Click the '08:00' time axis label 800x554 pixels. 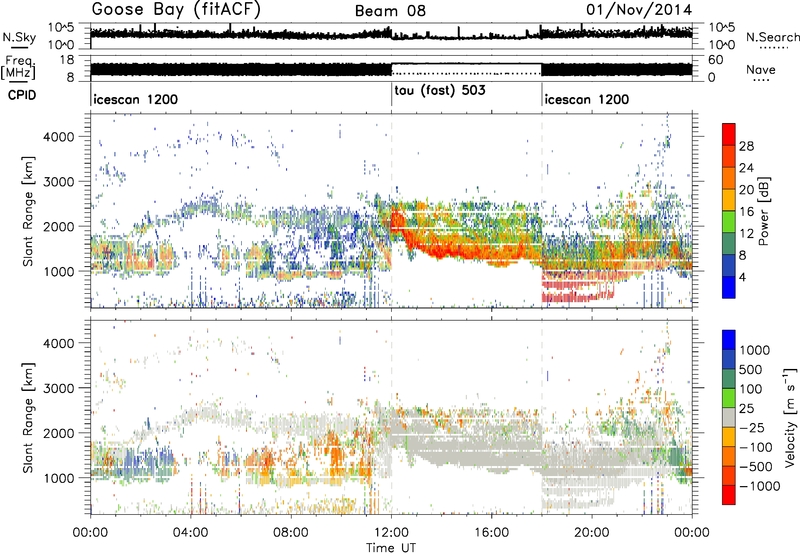[x=291, y=533]
